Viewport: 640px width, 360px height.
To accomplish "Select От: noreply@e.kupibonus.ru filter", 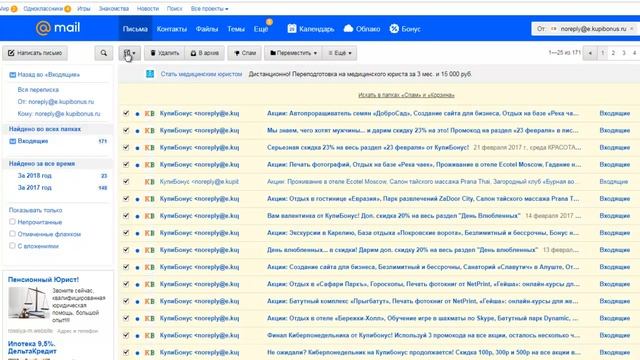I will click(56, 102).
